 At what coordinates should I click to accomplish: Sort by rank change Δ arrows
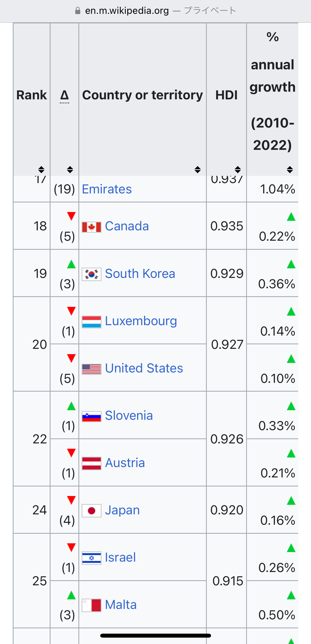[70, 170]
